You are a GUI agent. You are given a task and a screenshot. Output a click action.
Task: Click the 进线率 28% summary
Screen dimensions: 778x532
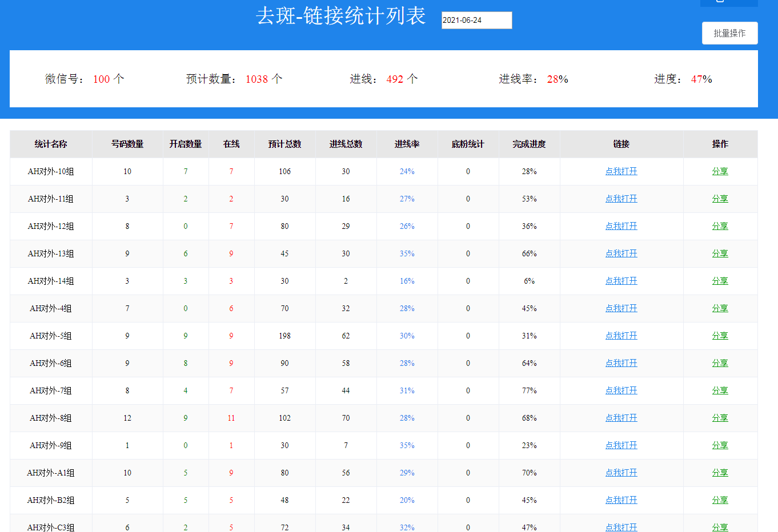pyautogui.click(x=534, y=79)
